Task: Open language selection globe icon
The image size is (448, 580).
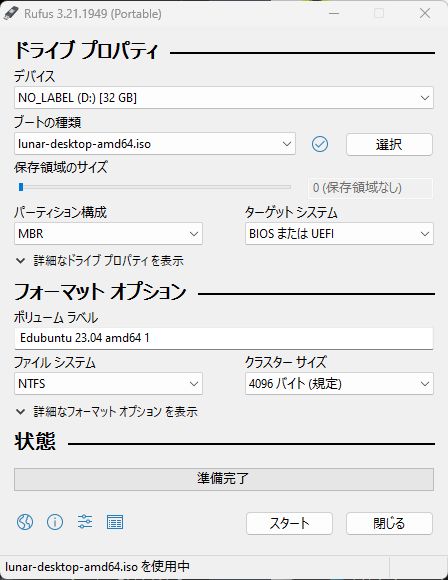Action: click(x=25, y=522)
